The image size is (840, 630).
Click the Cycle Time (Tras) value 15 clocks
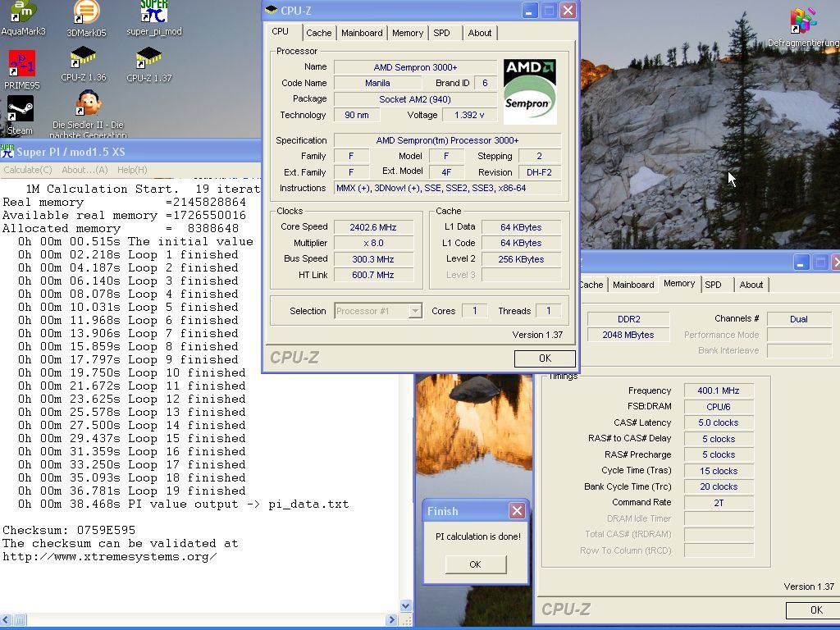pos(719,470)
